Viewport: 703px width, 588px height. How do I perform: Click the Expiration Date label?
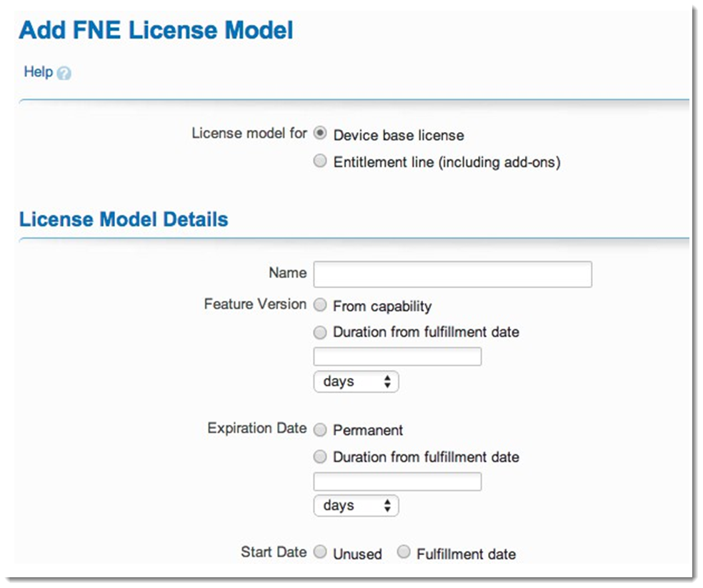(257, 428)
